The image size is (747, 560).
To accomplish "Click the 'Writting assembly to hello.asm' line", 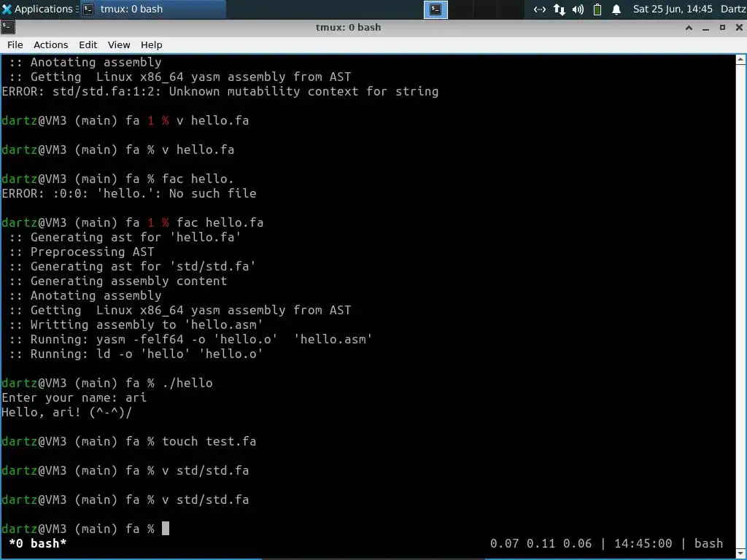I will pos(136,324).
